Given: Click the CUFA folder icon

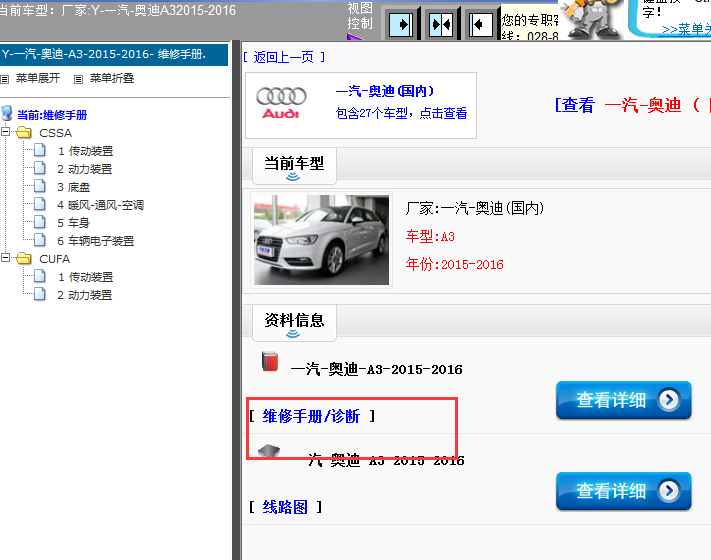Looking at the screenshot, I should point(24,258).
